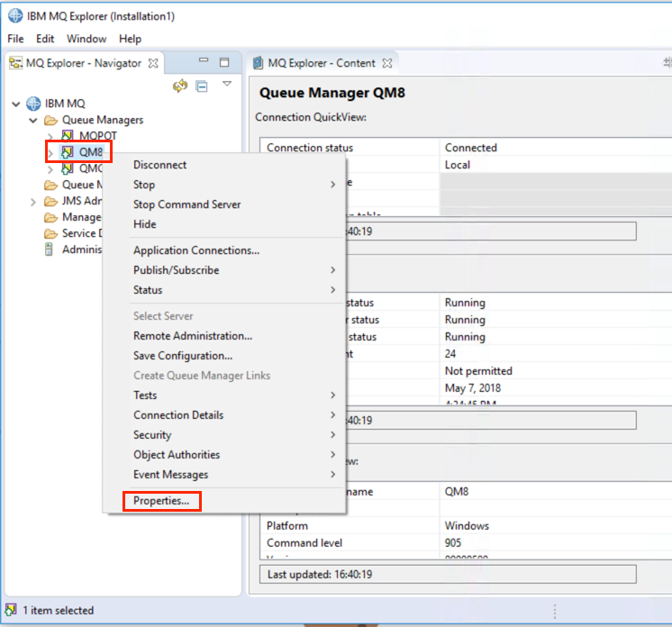Open the Edit menu
The width and height of the screenshot is (672, 627).
click(x=45, y=39)
